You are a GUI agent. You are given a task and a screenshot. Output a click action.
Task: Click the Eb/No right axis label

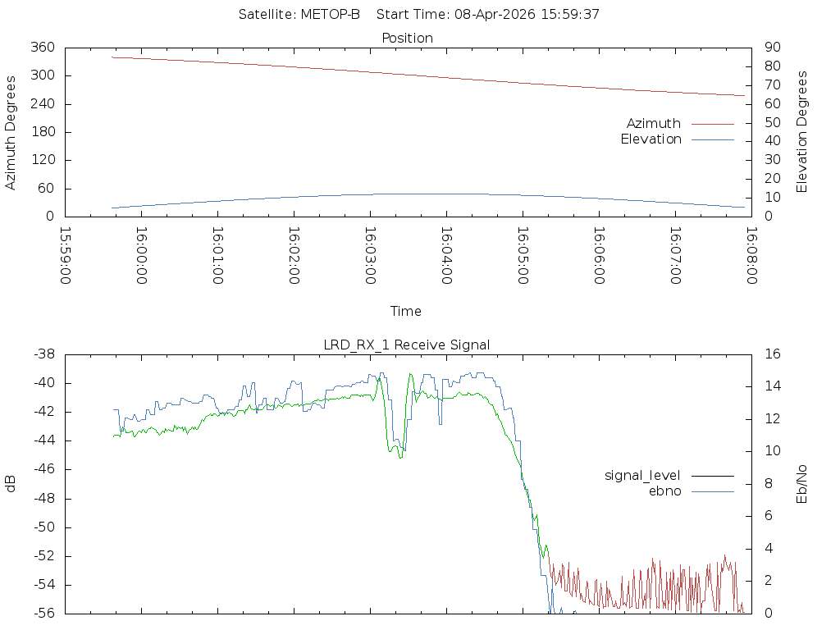[801, 484]
